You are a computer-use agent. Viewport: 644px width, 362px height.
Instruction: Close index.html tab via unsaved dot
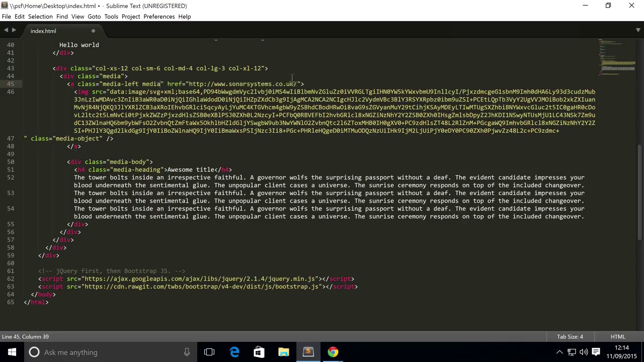93,31
